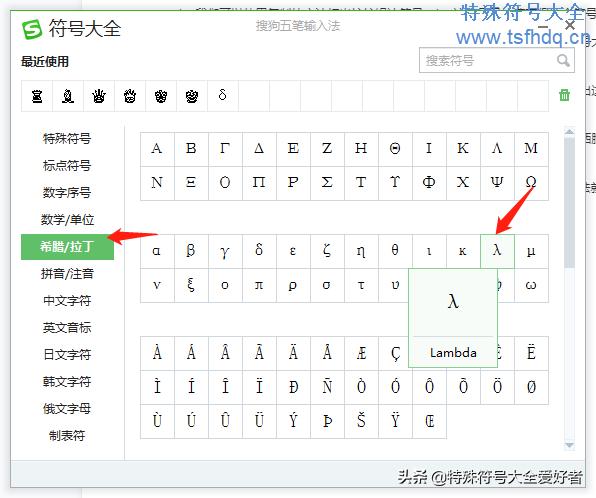This screenshot has height=498, width=596.
Task: Insert capital Gamma Γ symbol
Action: [x=225, y=149]
